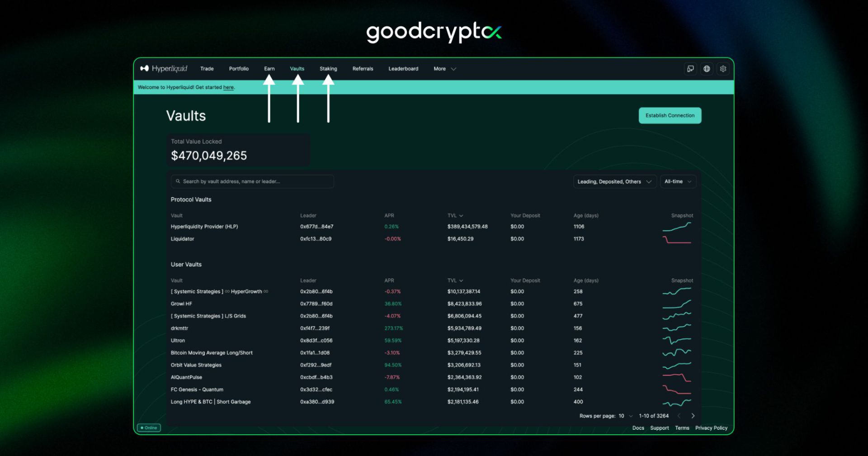Open the Earn tab
The image size is (868, 456).
269,69
